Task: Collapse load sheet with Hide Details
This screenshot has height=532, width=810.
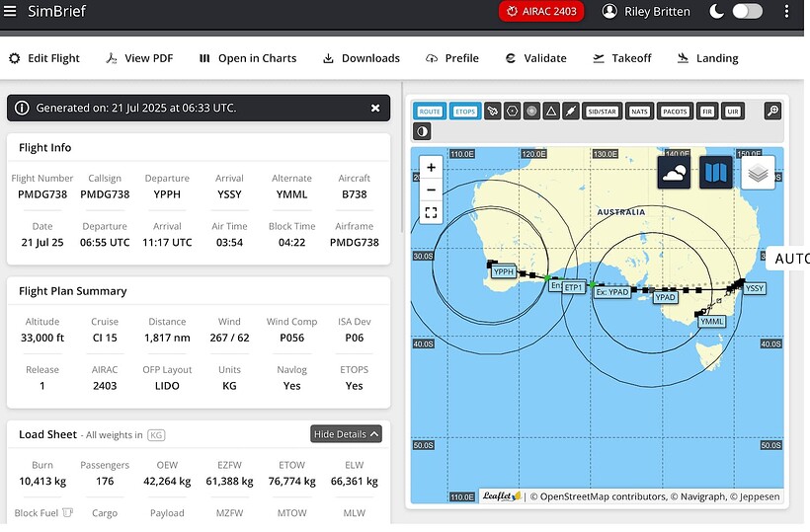Action: coord(346,434)
